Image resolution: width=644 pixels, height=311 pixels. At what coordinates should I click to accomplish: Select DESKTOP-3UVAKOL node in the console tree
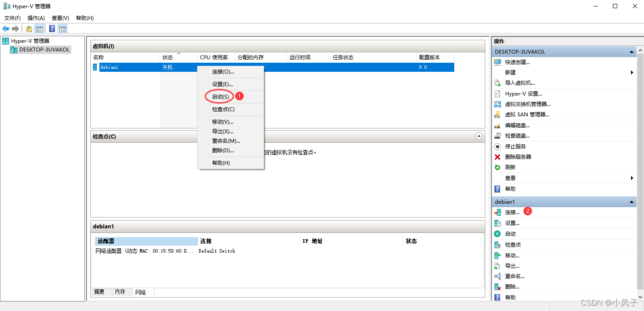click(44, 50)
